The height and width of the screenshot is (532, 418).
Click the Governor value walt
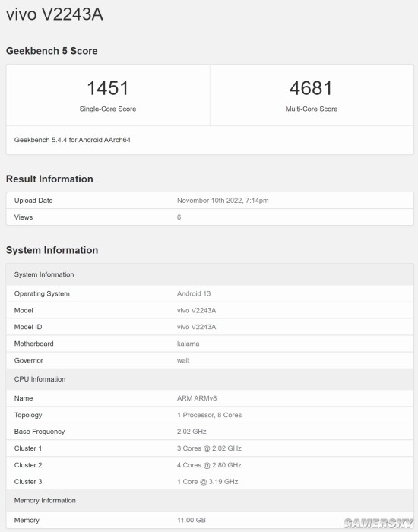pos(183,360)
